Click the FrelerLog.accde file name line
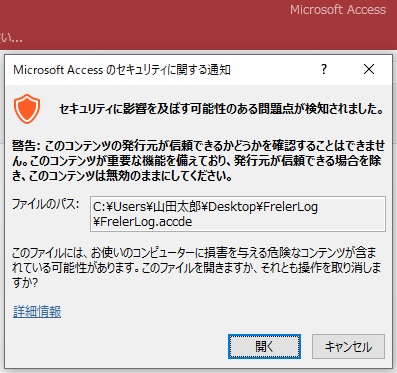This screenshot has width=397, height=373. coord(142,222)
